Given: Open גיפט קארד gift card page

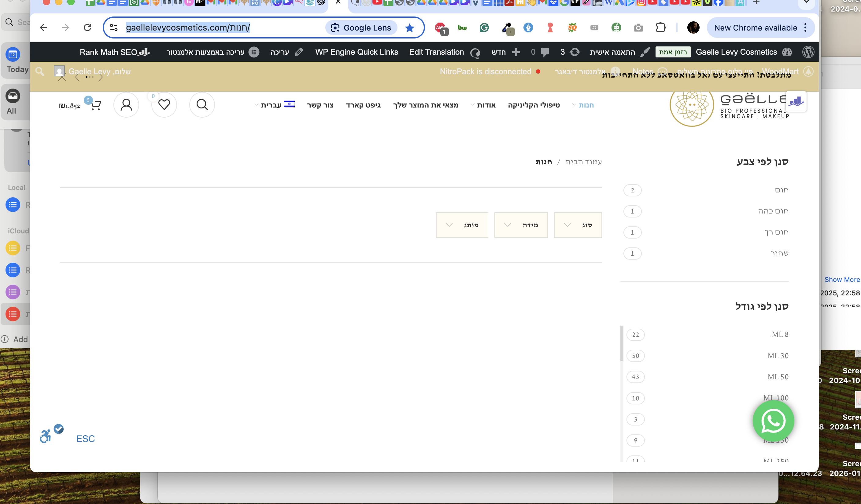Looking at the screenshot, I should pos(363,105).
